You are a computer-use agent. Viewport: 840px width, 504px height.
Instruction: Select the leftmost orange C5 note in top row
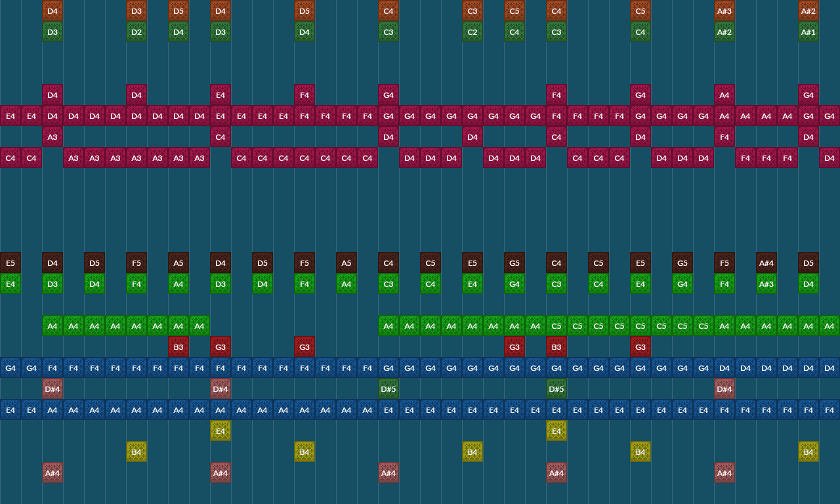point(514,11)
